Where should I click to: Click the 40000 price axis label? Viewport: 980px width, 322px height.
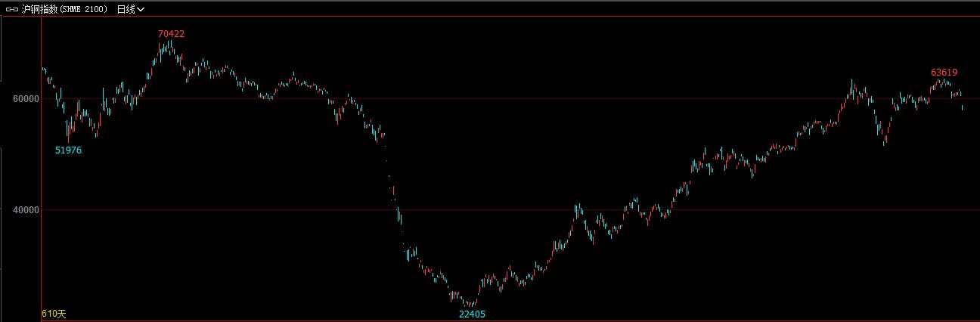(25, 210)
